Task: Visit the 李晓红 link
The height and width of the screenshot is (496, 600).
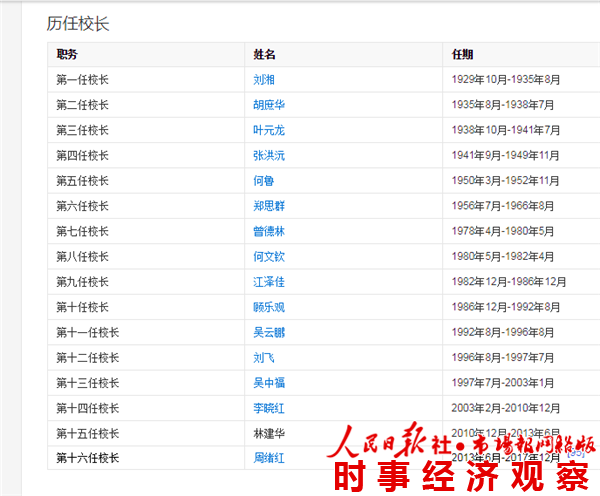Action: (x=269, y=408)
